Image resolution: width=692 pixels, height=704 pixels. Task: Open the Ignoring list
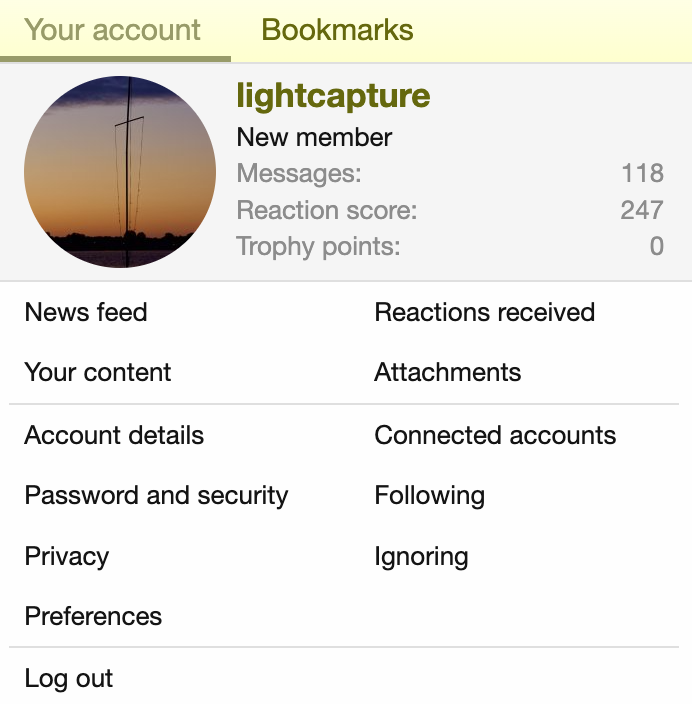click(421, 556)
